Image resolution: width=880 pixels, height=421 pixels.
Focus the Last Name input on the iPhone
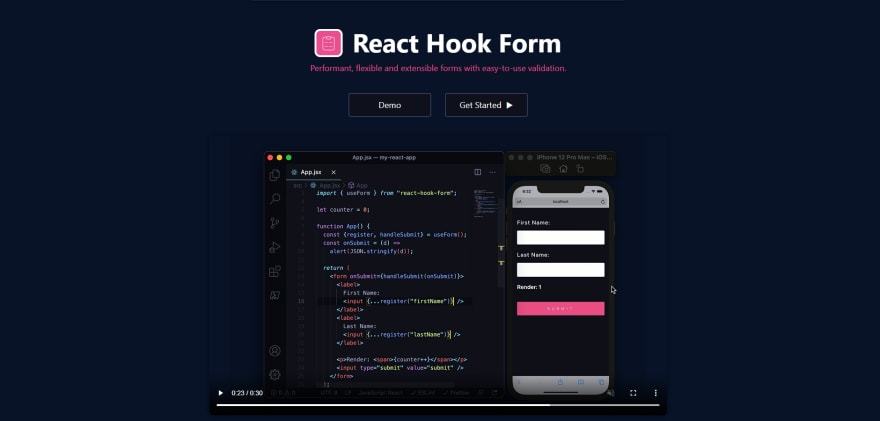(561, 270)
